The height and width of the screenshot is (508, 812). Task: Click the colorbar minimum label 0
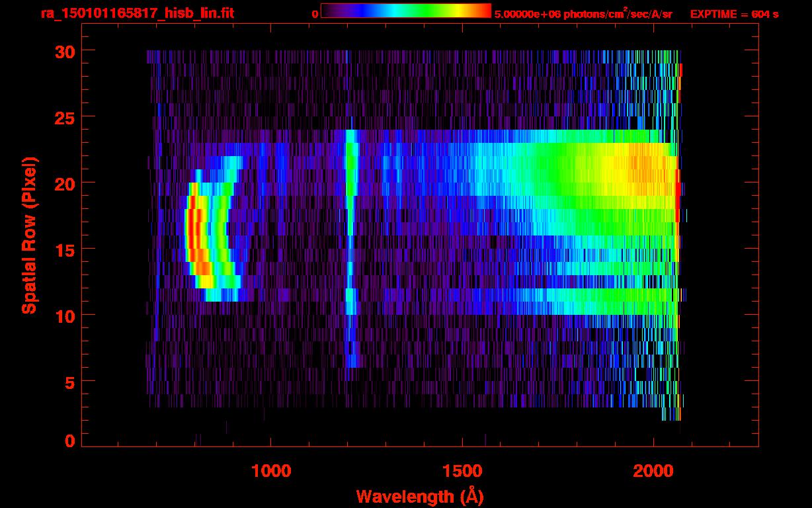click(315, 14)
